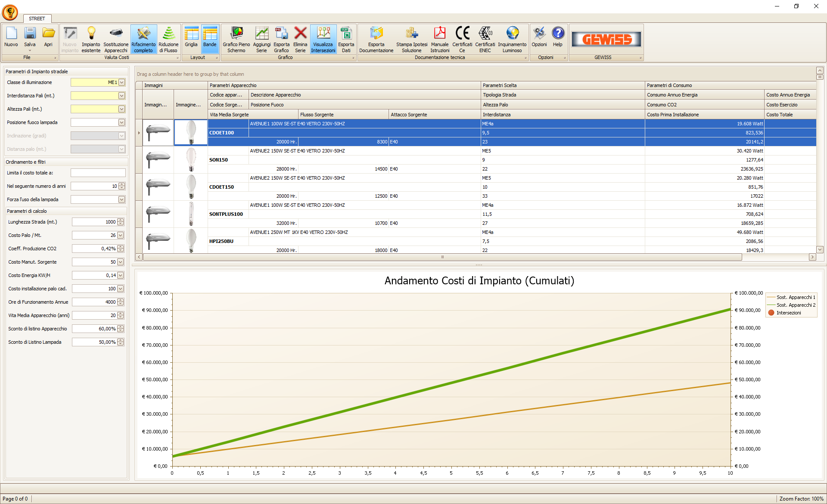
Task: Click the Sost. Apparecchi 1 legend entry
Action: click(791, 297)
